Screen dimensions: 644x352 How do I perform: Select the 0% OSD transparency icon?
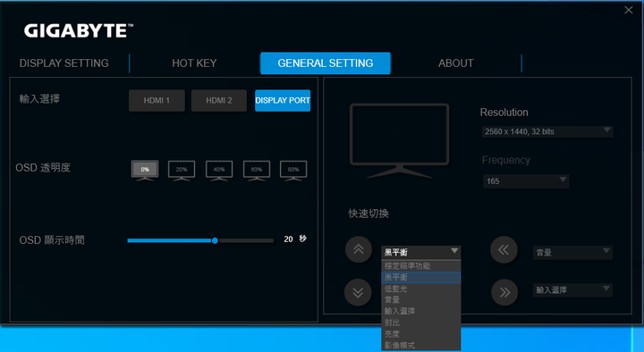click(x=145, y=171)
